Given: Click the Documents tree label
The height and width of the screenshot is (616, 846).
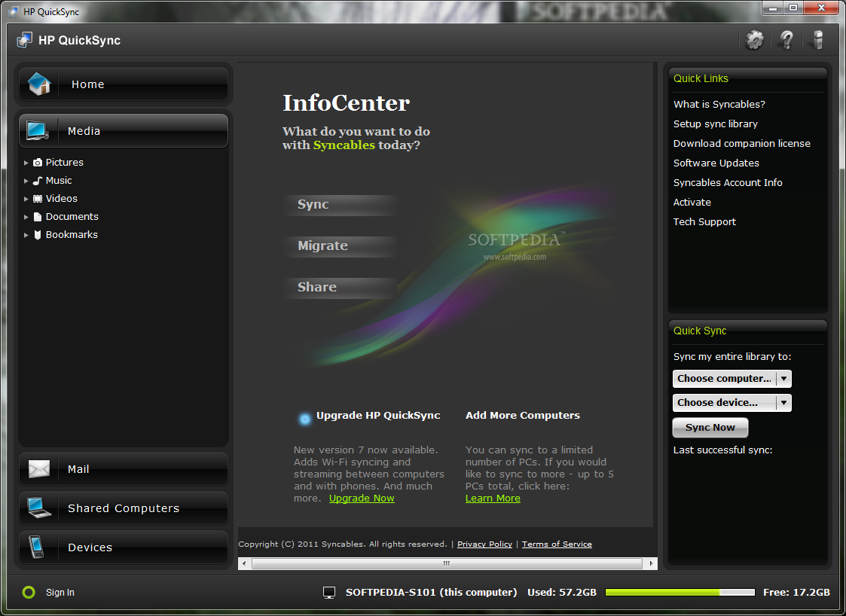Looking at the screenshot, I should pos(72,217).
